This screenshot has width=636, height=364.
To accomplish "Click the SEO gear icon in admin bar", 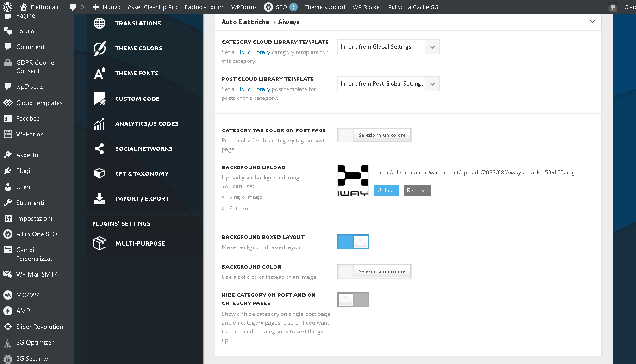I will (x=268, y=7).
